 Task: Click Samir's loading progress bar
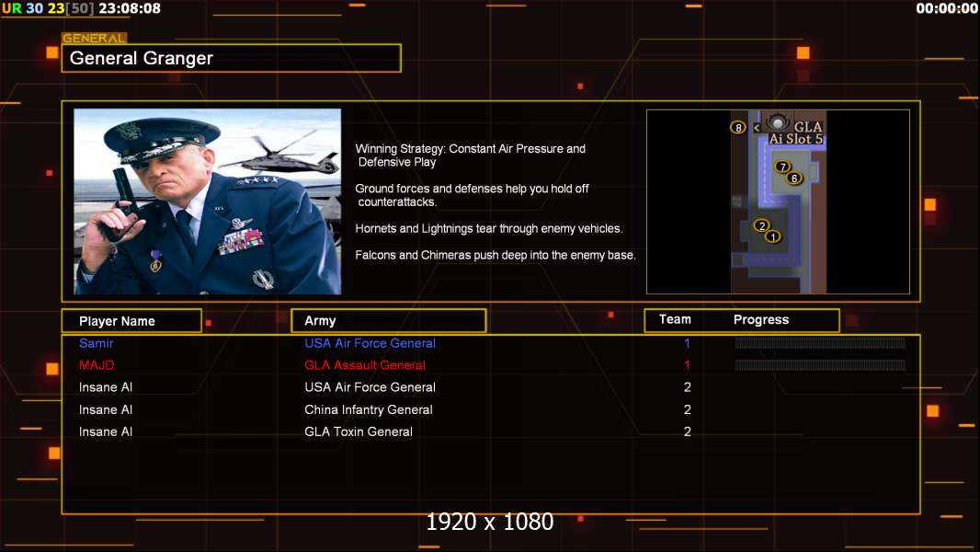(820, 342)
